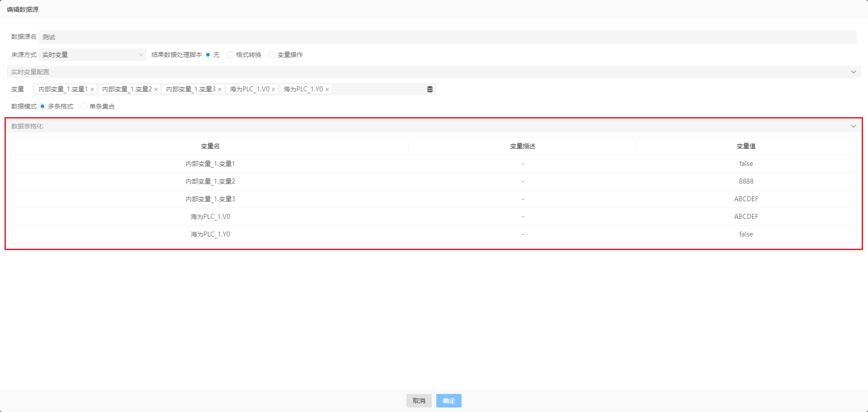Screen dimensions: 868x412
Task: Select table row 海为PLC_1.Y0
Action: click(x=434, y=234)
